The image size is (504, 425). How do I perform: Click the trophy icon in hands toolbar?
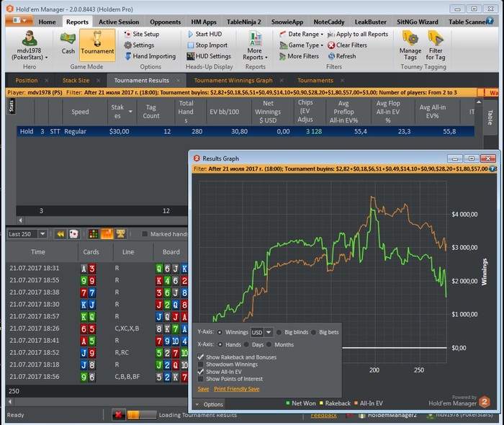tap(121, 234)
